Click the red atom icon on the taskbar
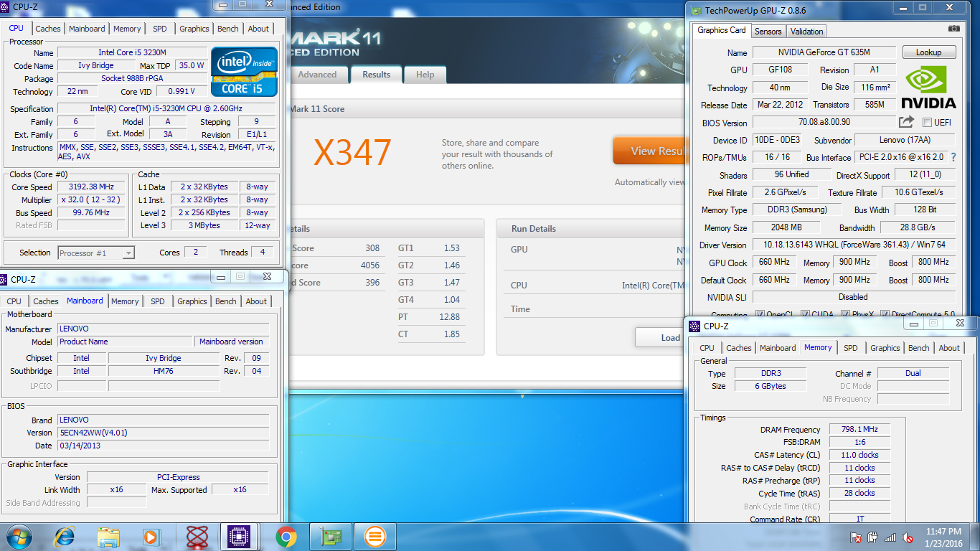 tap(197, 537)
